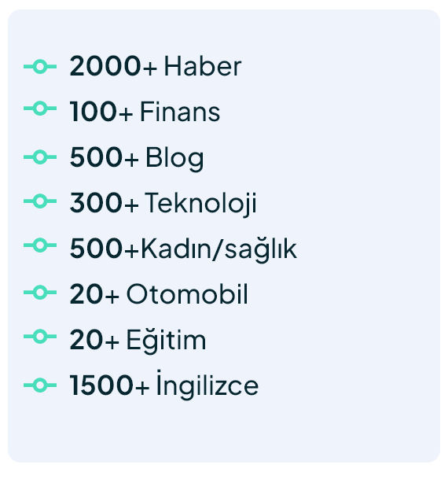Viewport: 448px width, 483px height.
Task: Click the bullet icon beside 300+ Teknoloji
Action: pos(40,201)
